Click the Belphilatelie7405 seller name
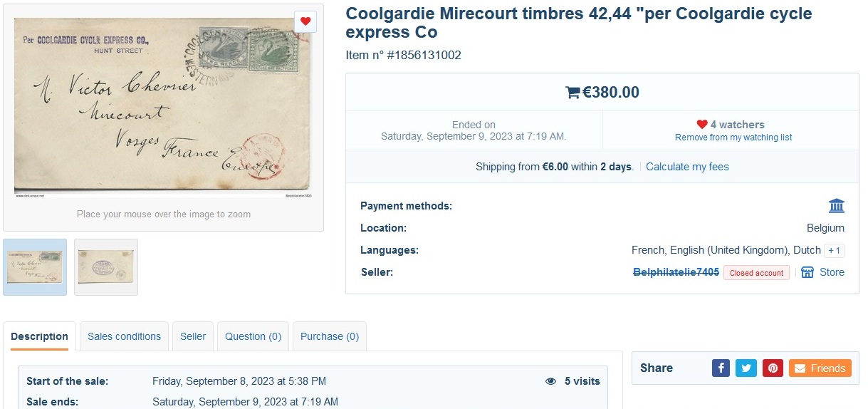Image resolution: width=868 pixels, height=409 pixels. point(676,272)
